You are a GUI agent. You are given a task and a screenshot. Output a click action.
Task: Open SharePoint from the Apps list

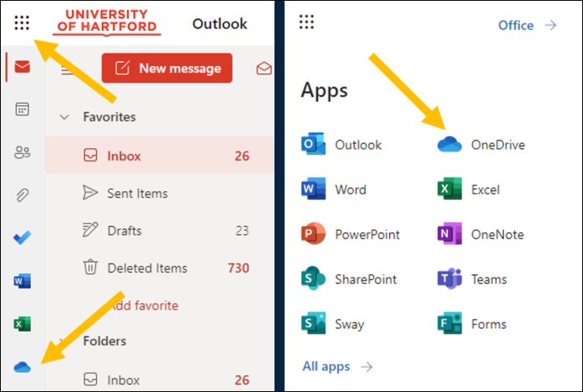point(349,279)
